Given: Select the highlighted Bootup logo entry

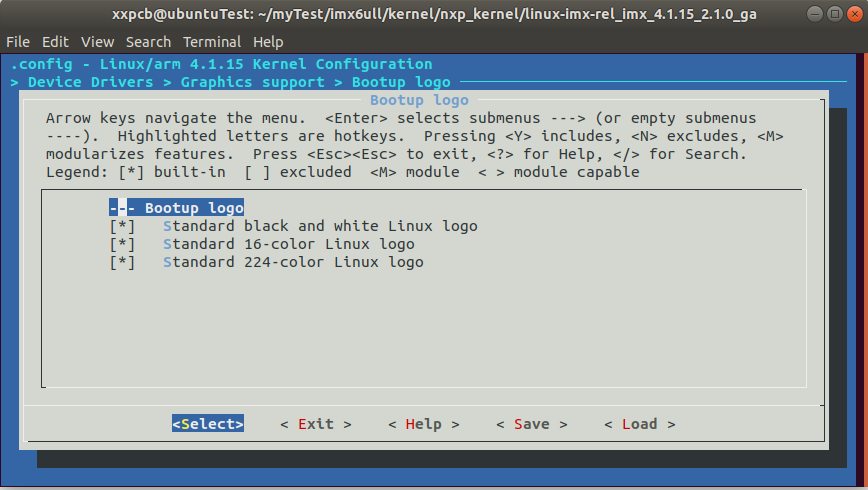Looking at the screenshot, I should pos(177,208).
